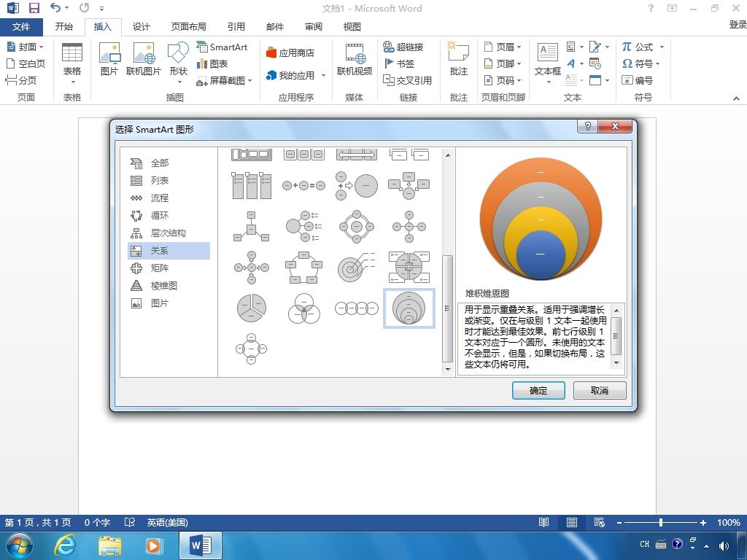The image size is (747, 560).
Task: Open Footer (页脚) dropdown
Action: (503, 63)
